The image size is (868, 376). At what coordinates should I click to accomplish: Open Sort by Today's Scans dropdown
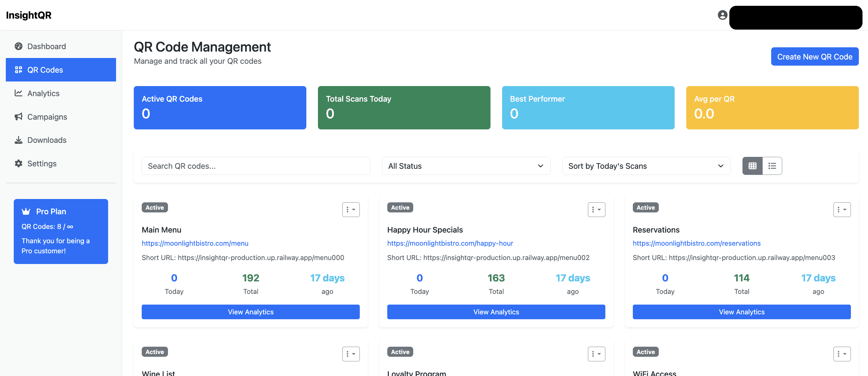(x=646, y=166)
